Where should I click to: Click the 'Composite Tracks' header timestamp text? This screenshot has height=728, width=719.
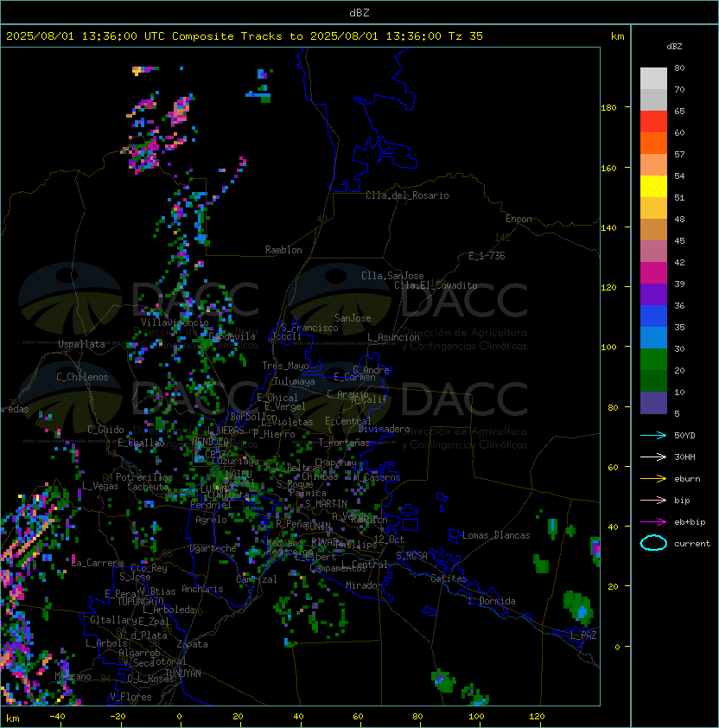pos(245,36)
